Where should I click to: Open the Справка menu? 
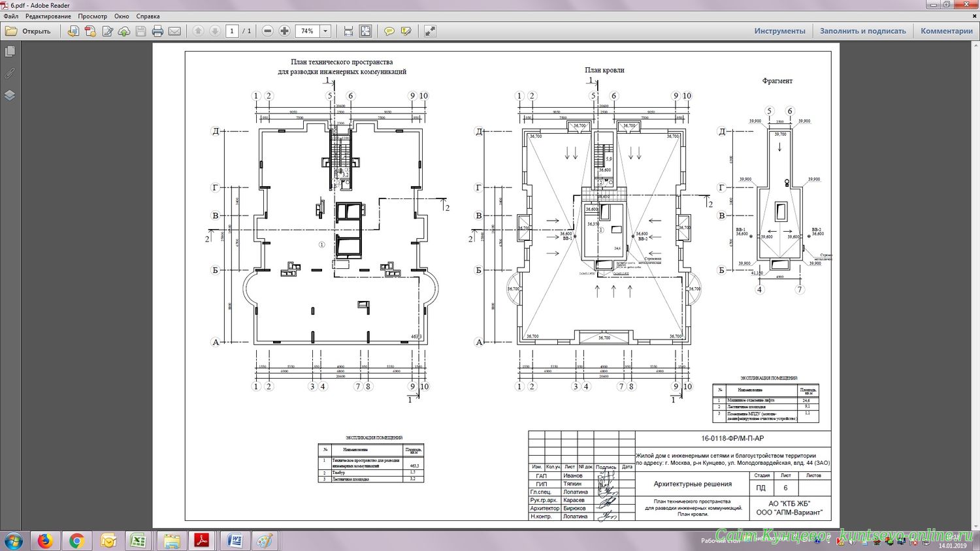148,16
